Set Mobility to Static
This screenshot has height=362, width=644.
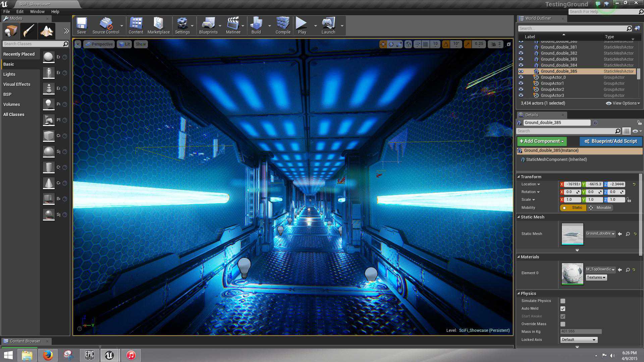pos(573,208)
